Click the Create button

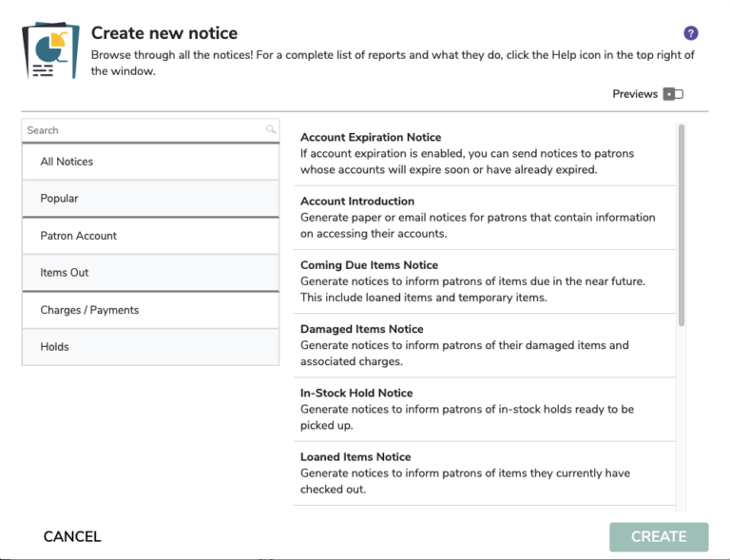tap(659, 536)
